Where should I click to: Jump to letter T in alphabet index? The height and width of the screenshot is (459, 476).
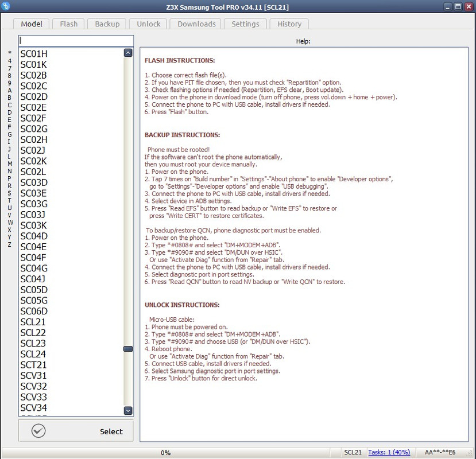[10, 201]
